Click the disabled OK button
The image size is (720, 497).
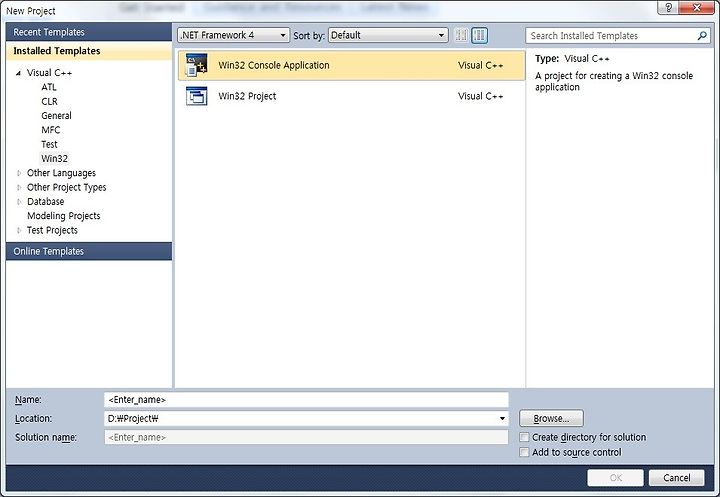coord(615,478)
